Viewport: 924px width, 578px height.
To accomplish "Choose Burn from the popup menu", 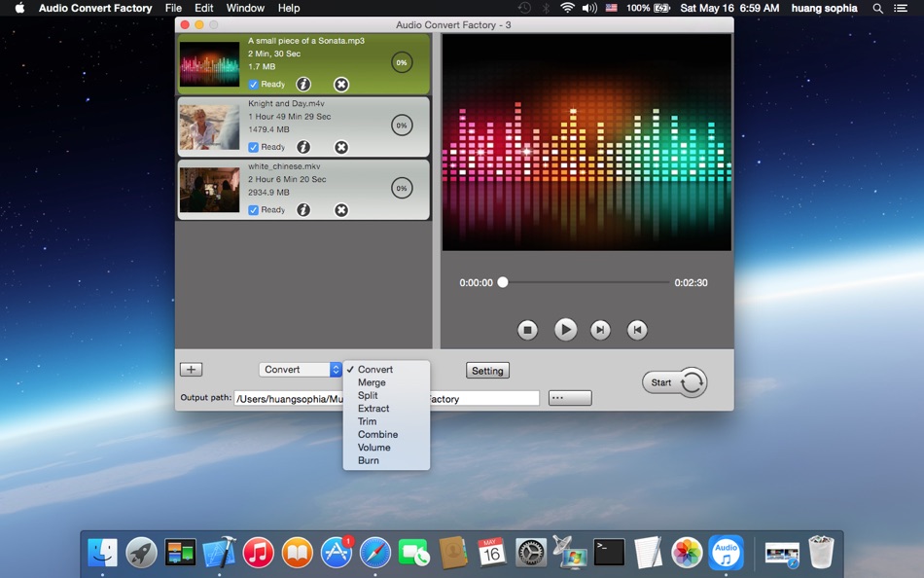I will pyautogui.click(x=386, y=460).
